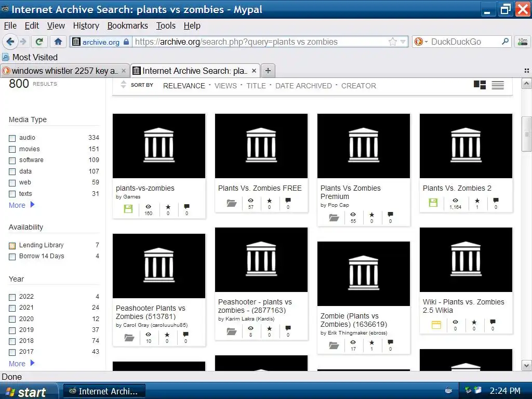Check the data media type filter
Viewport: 532px width, 399px height.
[x=12, y=171]
